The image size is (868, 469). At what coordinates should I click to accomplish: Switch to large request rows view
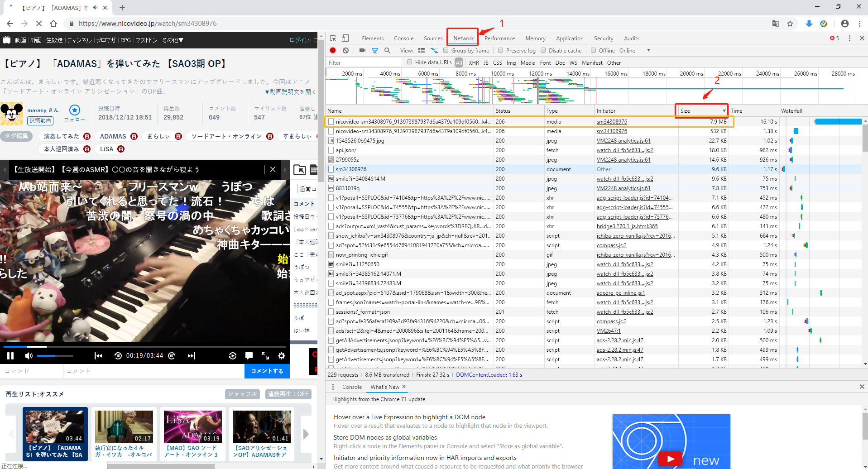pos(422,50)
